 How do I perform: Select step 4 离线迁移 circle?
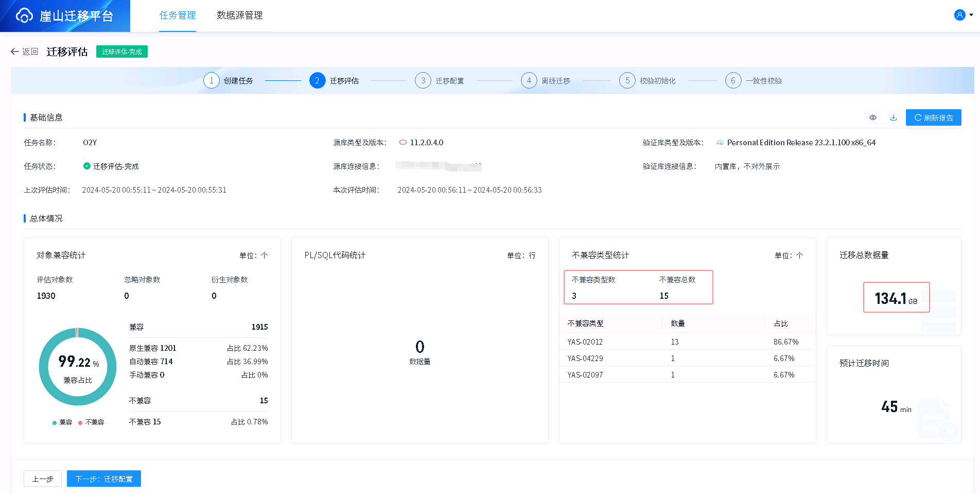[x=529, y=80]
